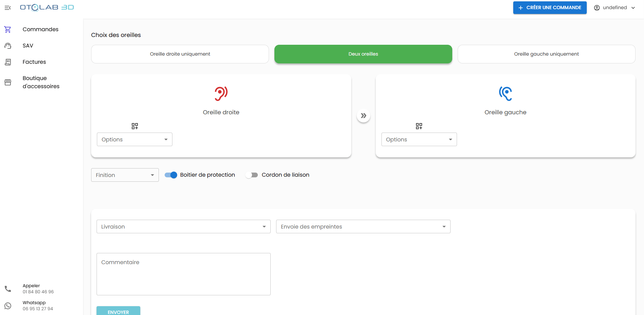Image resolution: width=644 pixels, height=315 pixels.
Task: Open the Options dropdown for Oreille droite
Action: click(x=134, y=139)
